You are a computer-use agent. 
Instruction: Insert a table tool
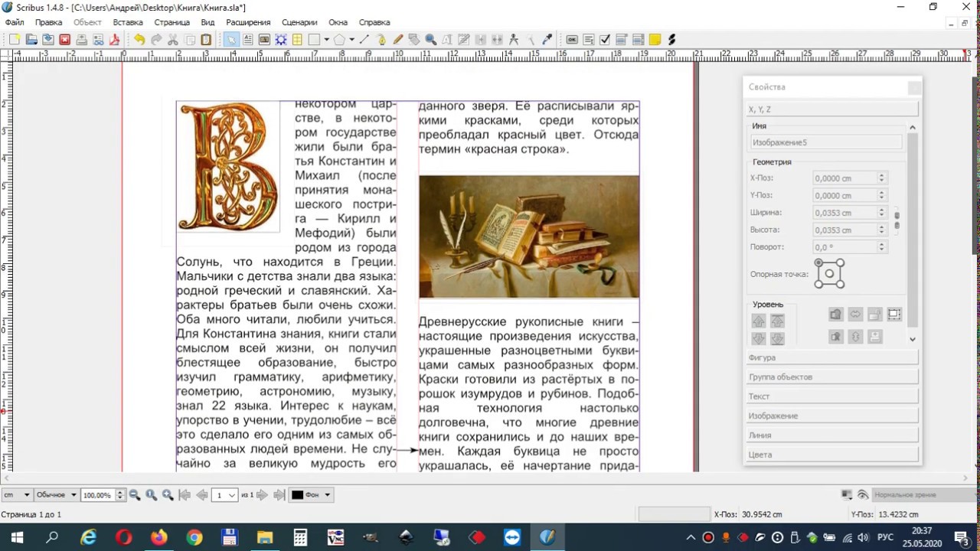[297, 40]
